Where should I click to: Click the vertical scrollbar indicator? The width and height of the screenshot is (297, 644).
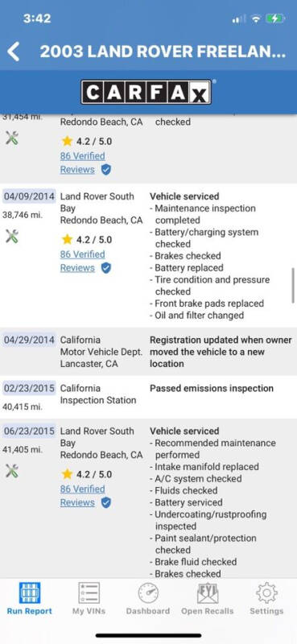pos(293,285)
